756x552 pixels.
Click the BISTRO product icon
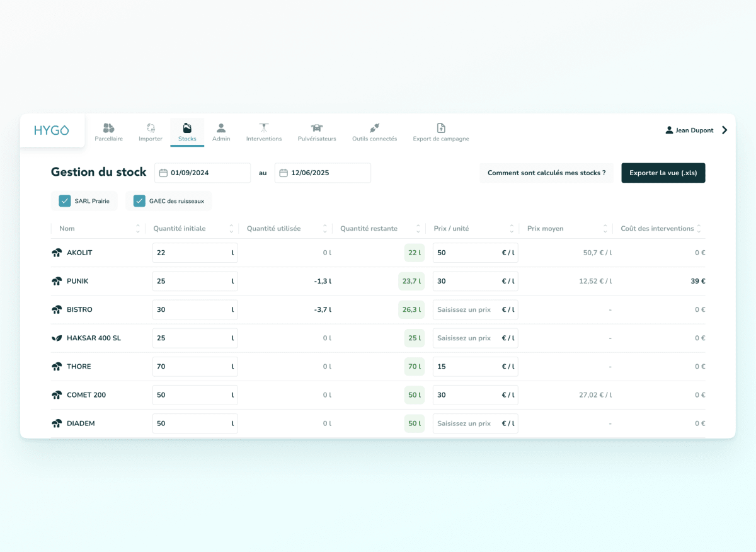coord(57,309)
